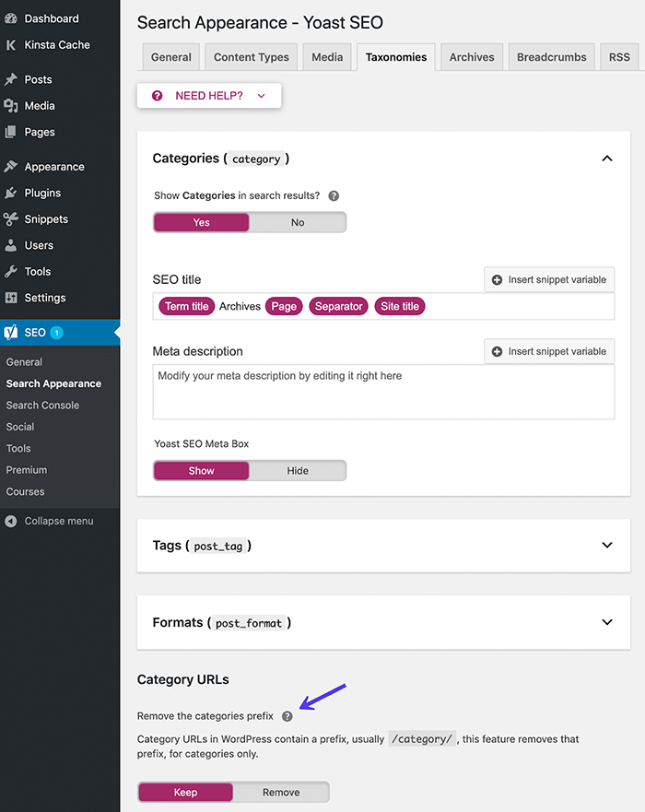Click the Snippets scissors icon
The height and width of the screenshot is (812, 645).
tap(11, 219)
